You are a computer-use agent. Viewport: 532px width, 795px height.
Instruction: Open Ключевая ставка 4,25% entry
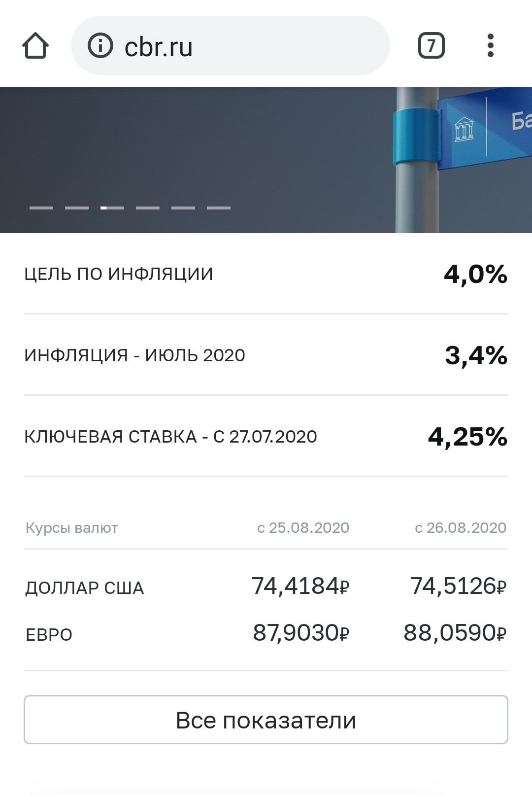click(266, 436)
